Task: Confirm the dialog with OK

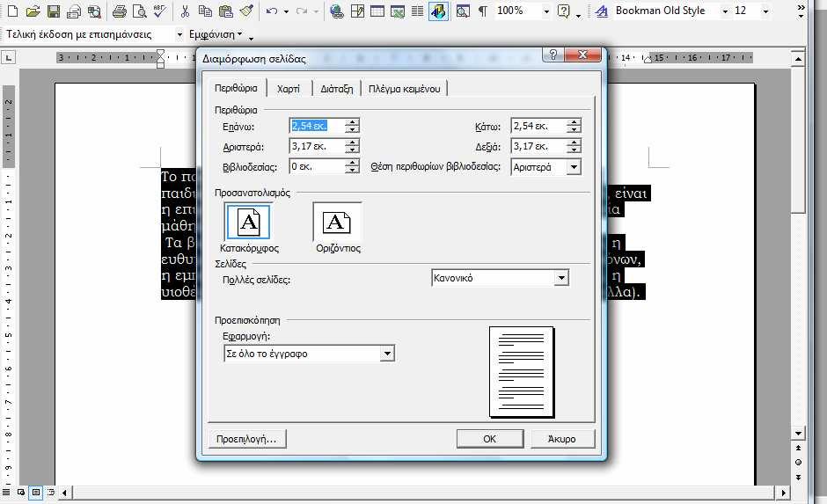Action: [x=489, y=439]
